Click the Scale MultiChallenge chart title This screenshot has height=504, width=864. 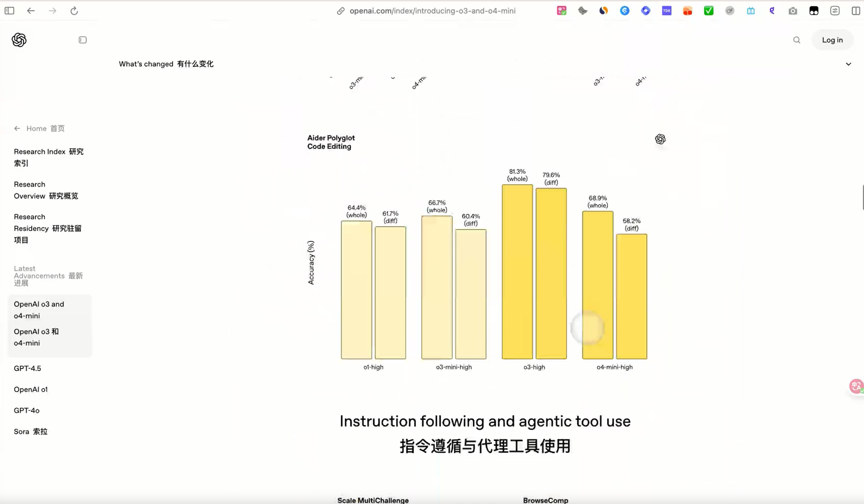[x=373, y=500]
